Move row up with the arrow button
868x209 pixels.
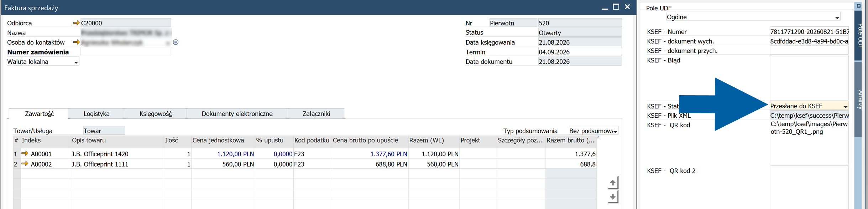click(612, 183)
